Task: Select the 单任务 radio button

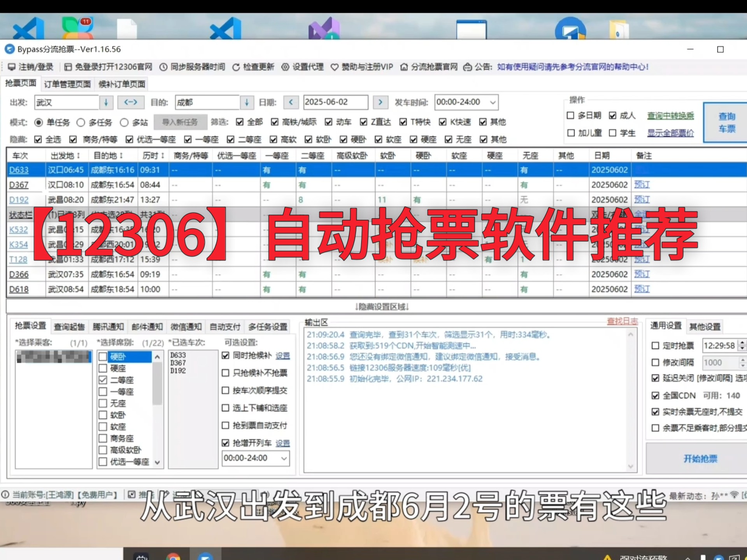Action: point(38,122)
